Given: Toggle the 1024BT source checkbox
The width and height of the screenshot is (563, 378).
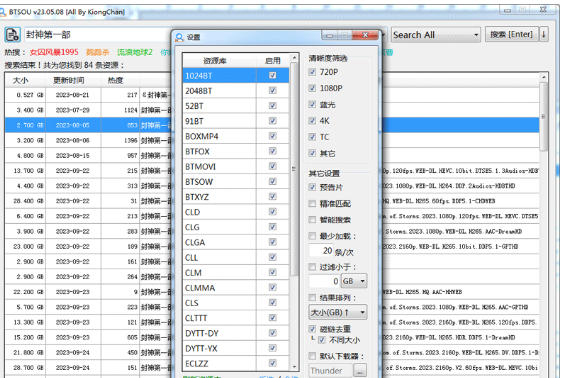Looking at the screenshot, I should (x=273, y=75).
